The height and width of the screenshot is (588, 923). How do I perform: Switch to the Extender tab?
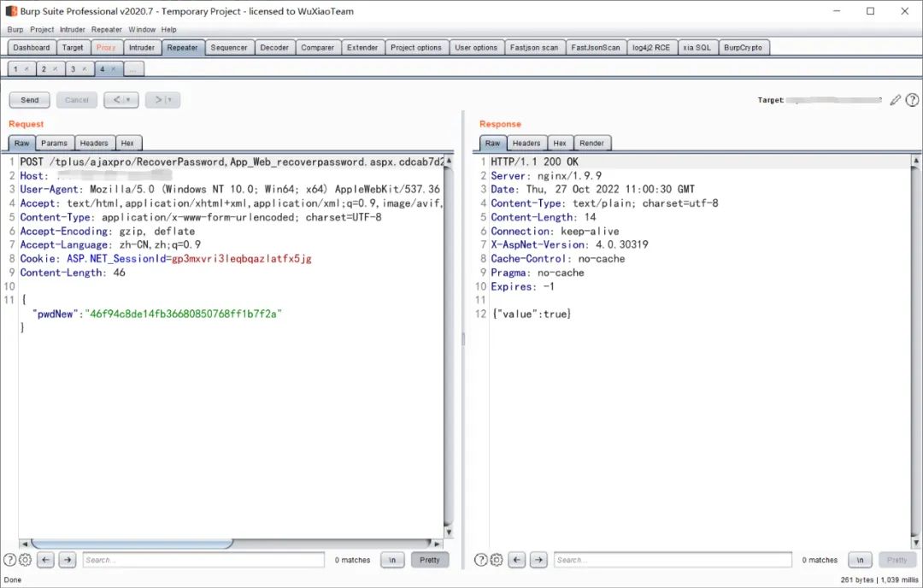(x=362, y=48)
